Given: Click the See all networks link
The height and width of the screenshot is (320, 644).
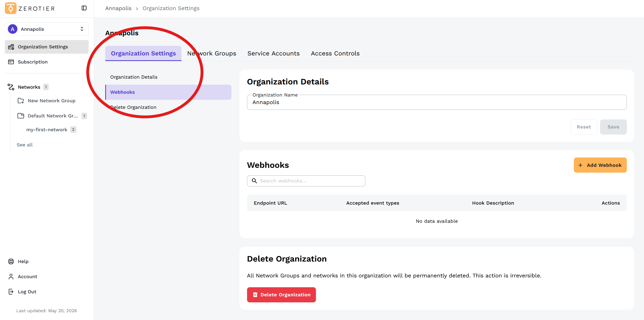Looking at the screenshot, I should (x=25, y=145).
